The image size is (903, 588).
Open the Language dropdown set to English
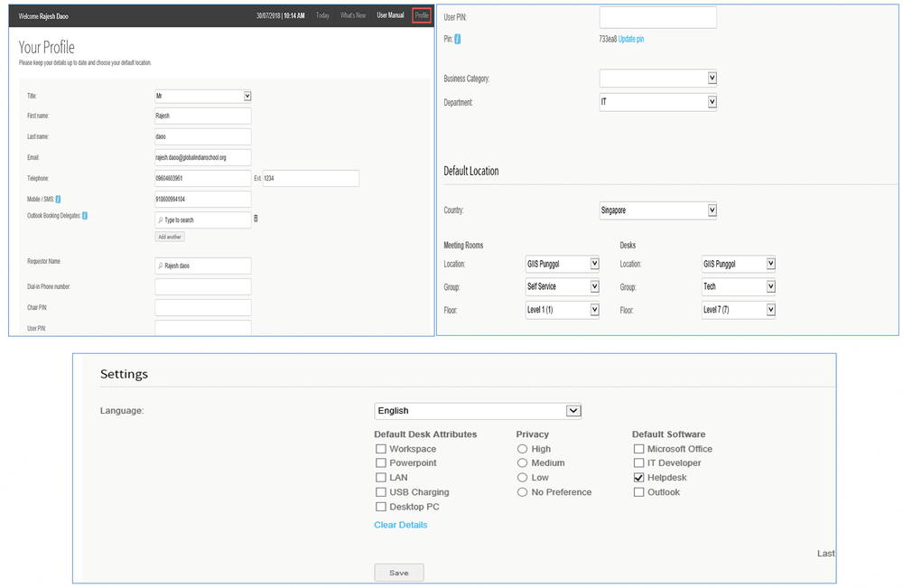click(x=478, y=411)
